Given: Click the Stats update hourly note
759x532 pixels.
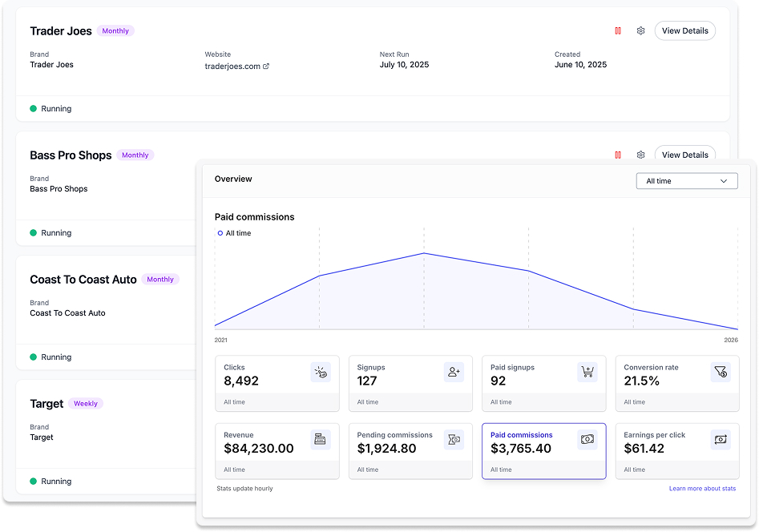Looking at the screenshot, I should (245, 489).
